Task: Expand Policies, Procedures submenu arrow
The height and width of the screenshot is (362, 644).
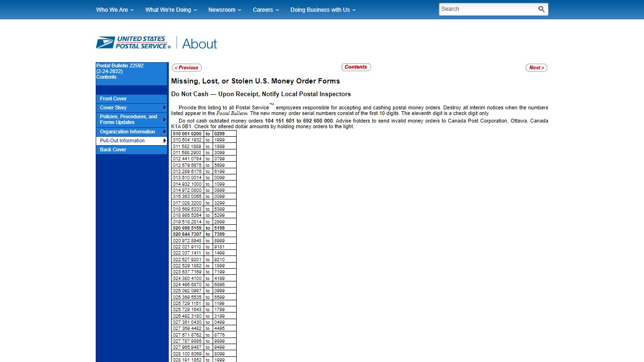Action: 165,119
